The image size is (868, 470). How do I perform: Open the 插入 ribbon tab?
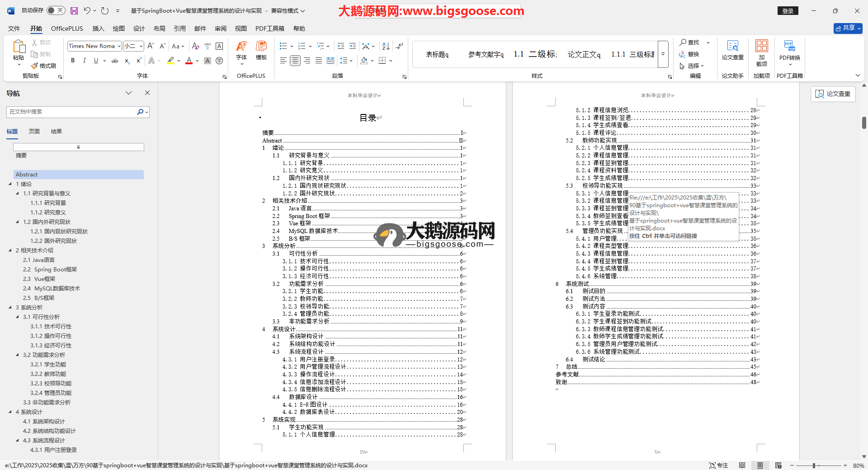tap(98, 28)
